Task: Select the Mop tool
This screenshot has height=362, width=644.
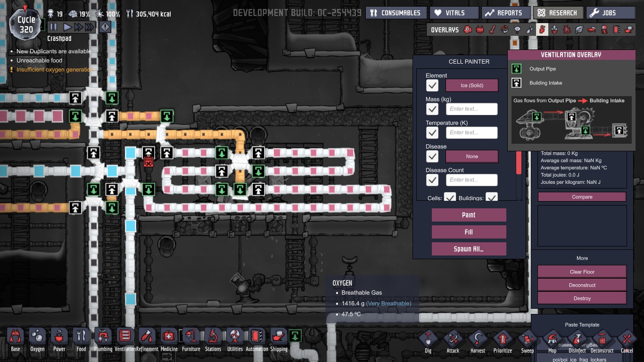Action: coord(552,341)
